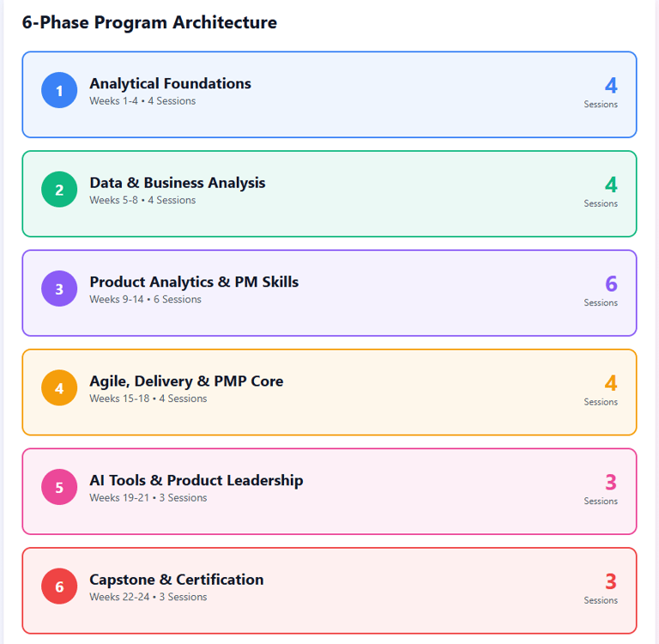Click the purple number 3 circle icon
Viewport: 659px width, 644px height.
(59, 289)
